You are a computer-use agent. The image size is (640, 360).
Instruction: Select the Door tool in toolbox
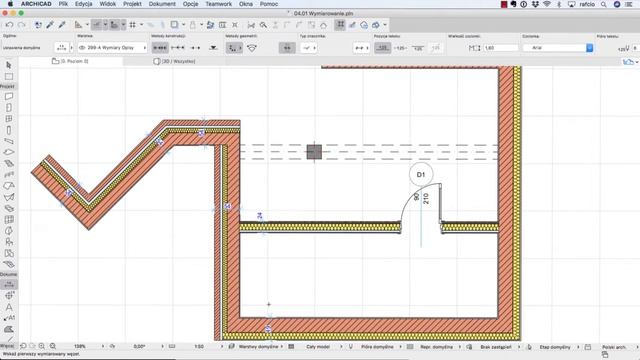click(9, 107)
